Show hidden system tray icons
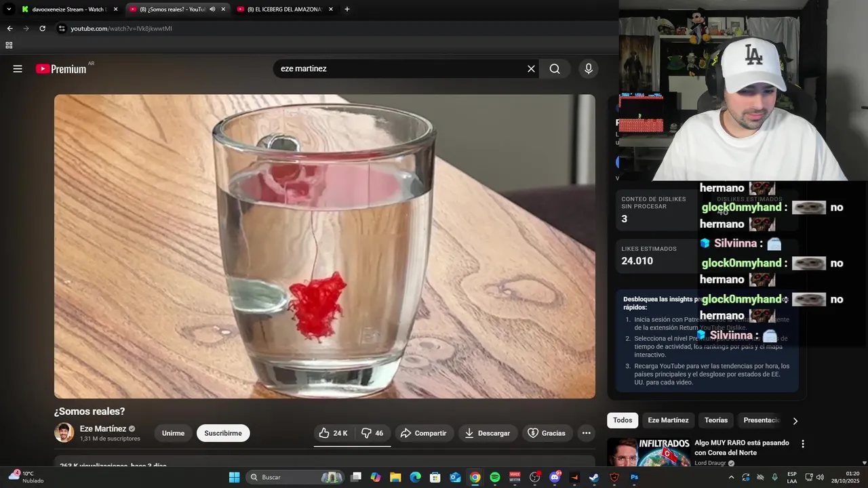 click(x=731, y=477)
